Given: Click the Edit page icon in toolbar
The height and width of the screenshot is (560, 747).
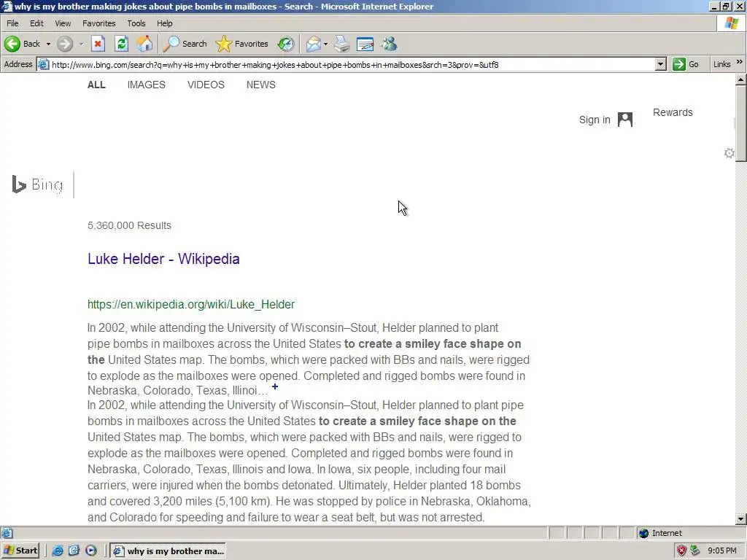Looking at the screenshot, I should (x=365, y=44).
